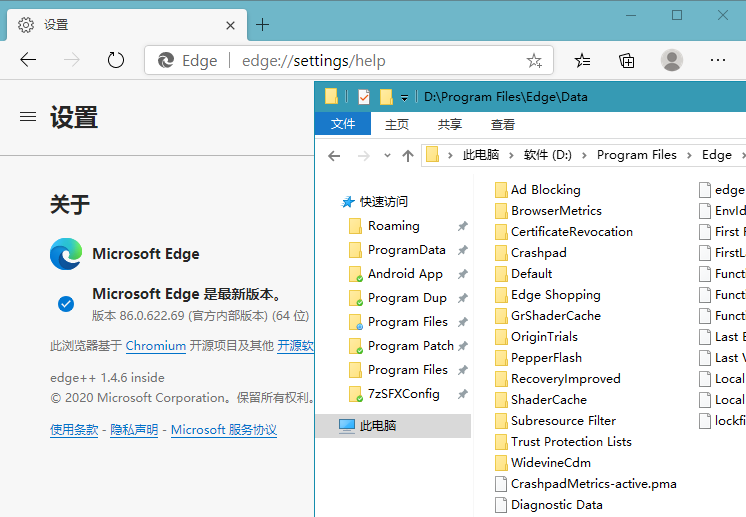This screenshot has width=746, height=517.
Task: Expand the root chevron in the address bar
Action: click(450, 156)
